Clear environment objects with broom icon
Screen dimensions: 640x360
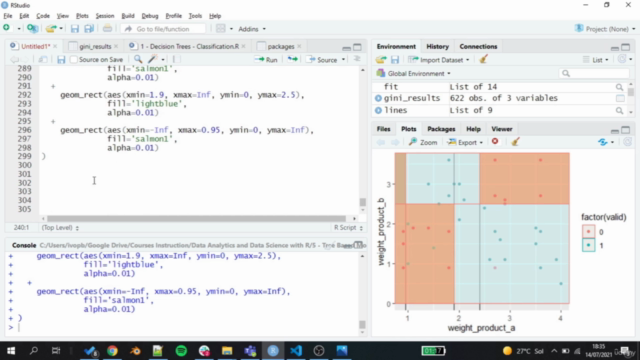[484, 60]
